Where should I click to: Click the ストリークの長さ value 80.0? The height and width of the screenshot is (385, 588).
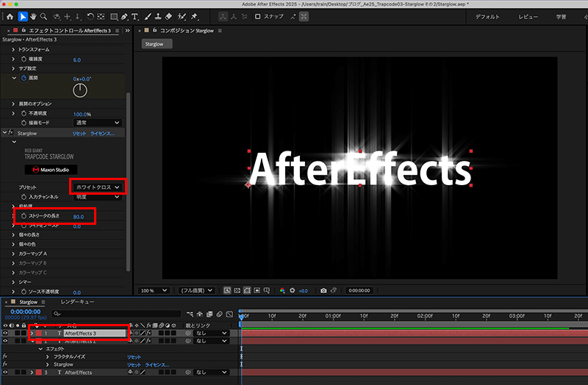pyautogui.click(x=79, y=217)
